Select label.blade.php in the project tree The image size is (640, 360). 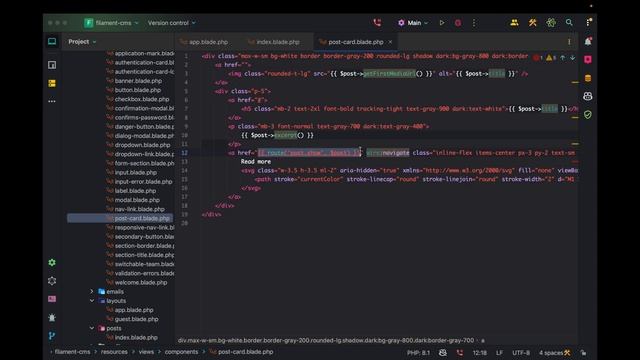(x=135, y=191)
